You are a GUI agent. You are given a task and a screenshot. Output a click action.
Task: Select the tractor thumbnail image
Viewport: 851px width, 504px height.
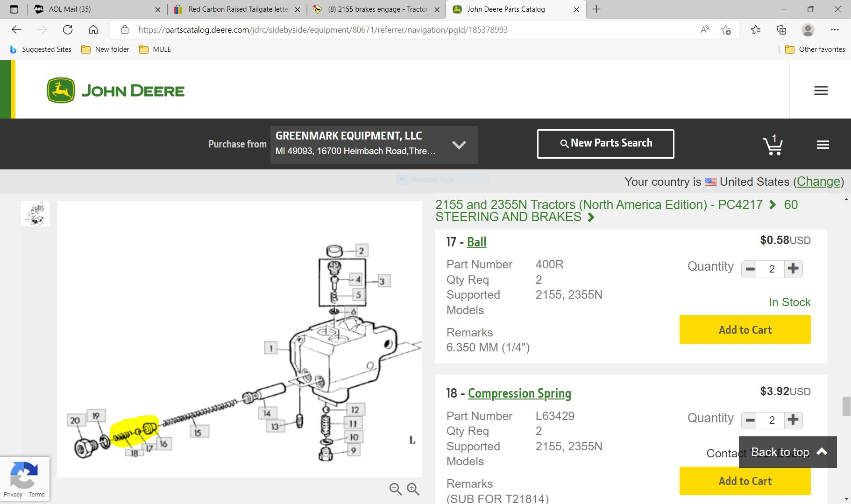tap(35, 214)
